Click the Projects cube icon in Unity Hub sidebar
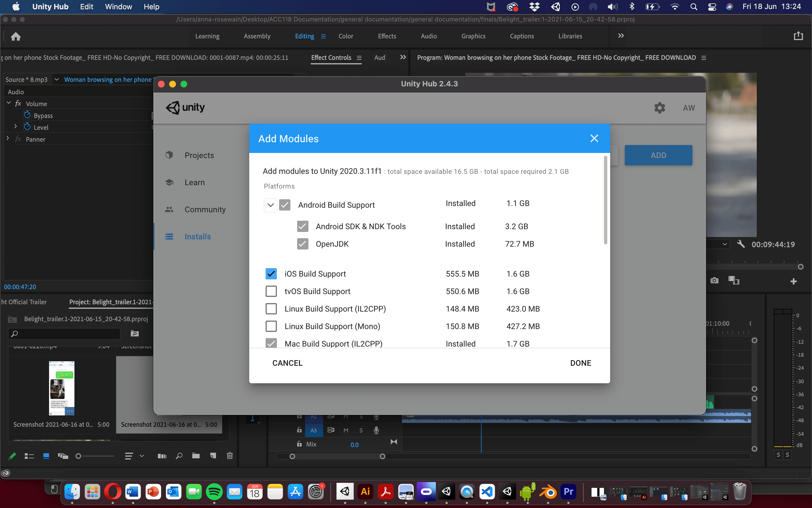Screen dimensions: 812x508 [x=169, y=155]
